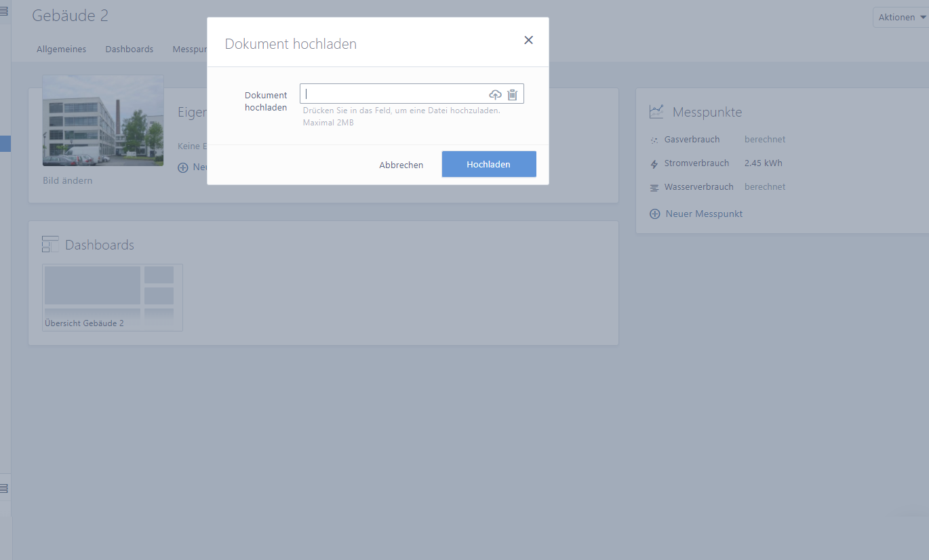Screen dimensions: 929x560
Task: Click the Messpunkte chart icon
Action: [x=656, y=112]
